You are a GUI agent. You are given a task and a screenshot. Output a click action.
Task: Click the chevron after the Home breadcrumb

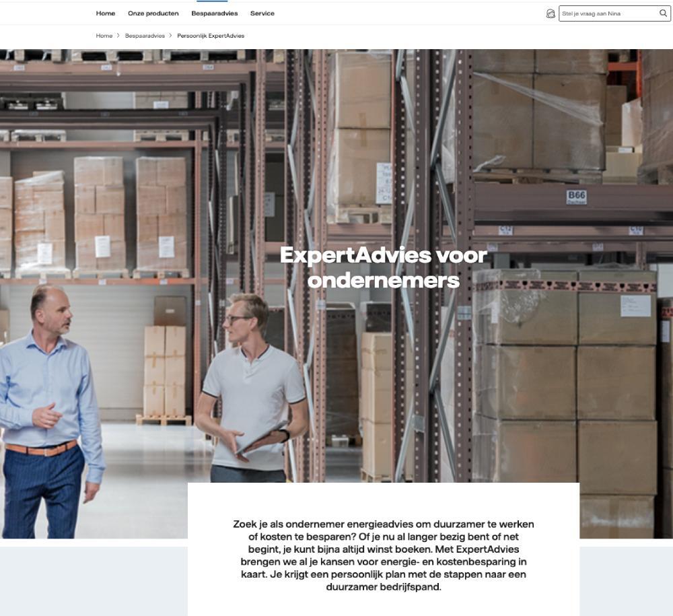(x=120, y=35)
